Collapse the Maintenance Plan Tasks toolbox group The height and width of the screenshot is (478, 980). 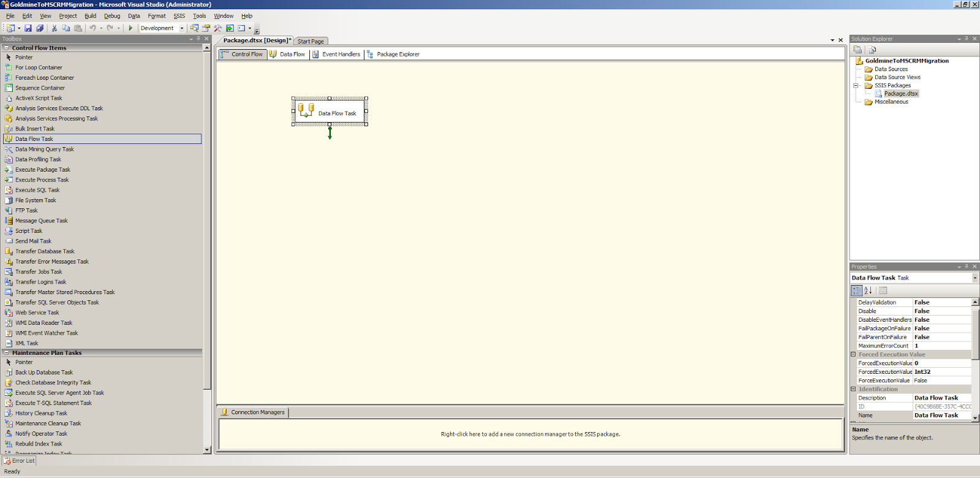(x=7, y=353)
